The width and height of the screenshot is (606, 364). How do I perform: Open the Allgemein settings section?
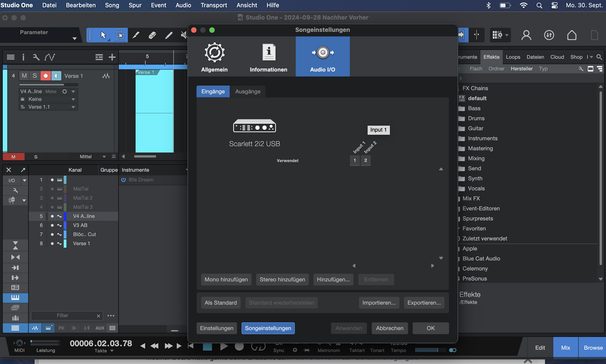click(x=214, y=57)
